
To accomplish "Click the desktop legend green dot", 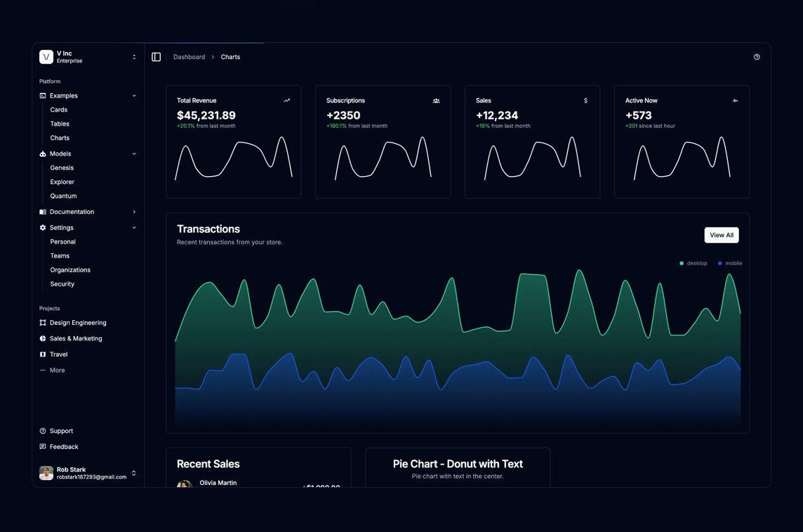I will (681, 263).
